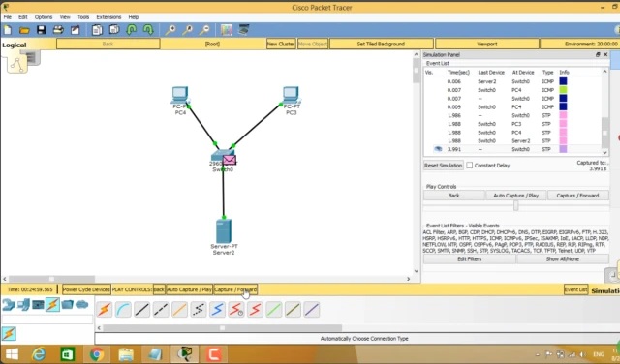Switch to the Logical workspace tab
Screen dimensions: 620x364
[x=15, y=45]
